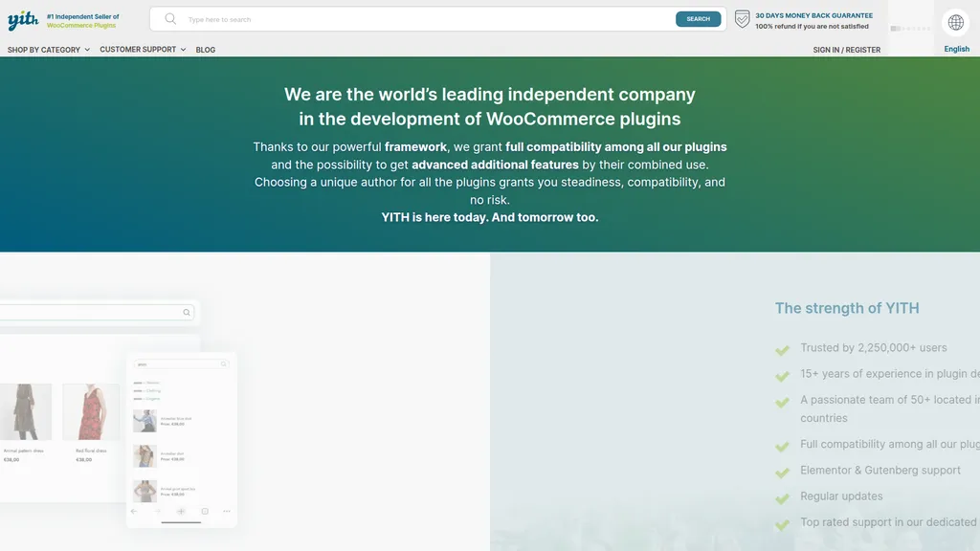Click the checkmark beside "Full compatibility among"

point(782,447)
